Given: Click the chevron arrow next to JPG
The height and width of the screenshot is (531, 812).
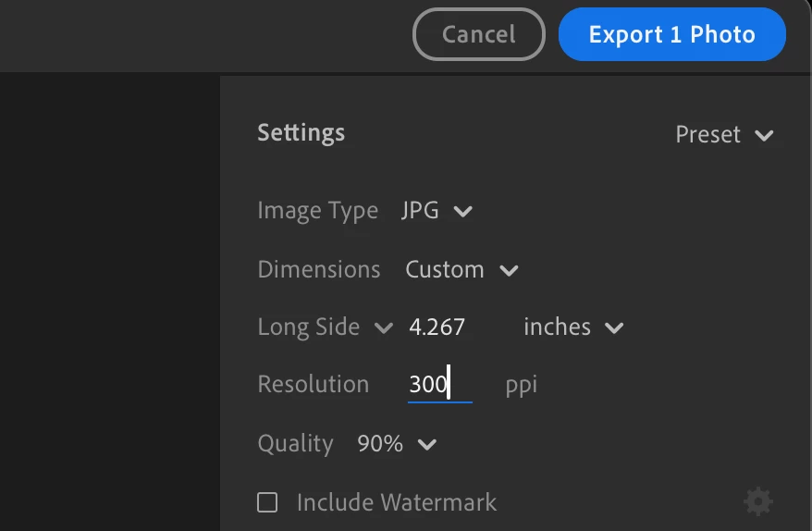Looking at the screenshot, I should [463, 212].
